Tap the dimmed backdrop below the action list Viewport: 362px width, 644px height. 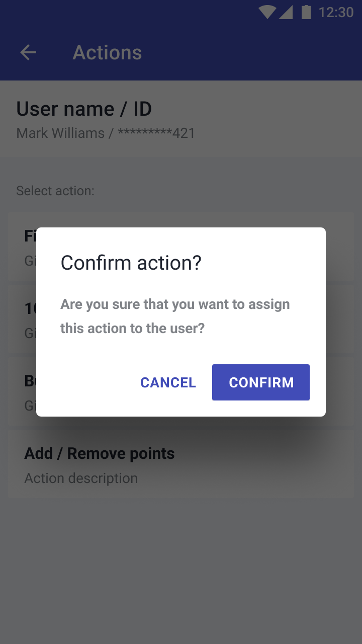181,569
